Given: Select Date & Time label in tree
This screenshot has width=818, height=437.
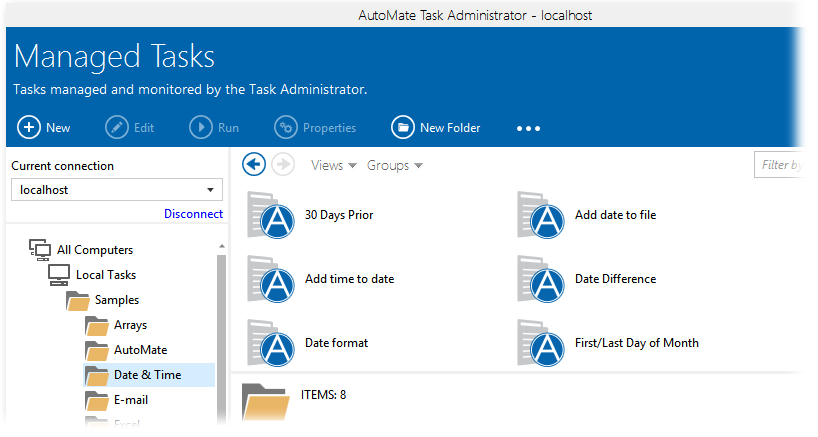Looking at the screenshot, I should pyautogui.click(x=148, y=375).
